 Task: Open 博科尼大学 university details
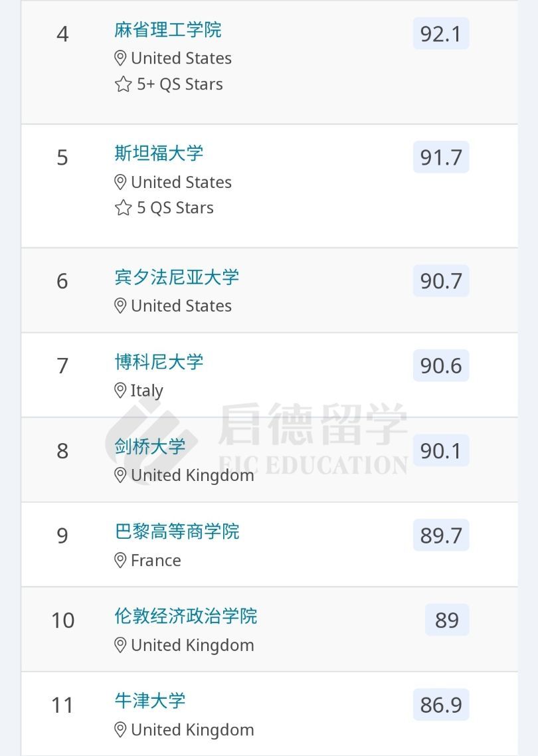pos(159,362)
